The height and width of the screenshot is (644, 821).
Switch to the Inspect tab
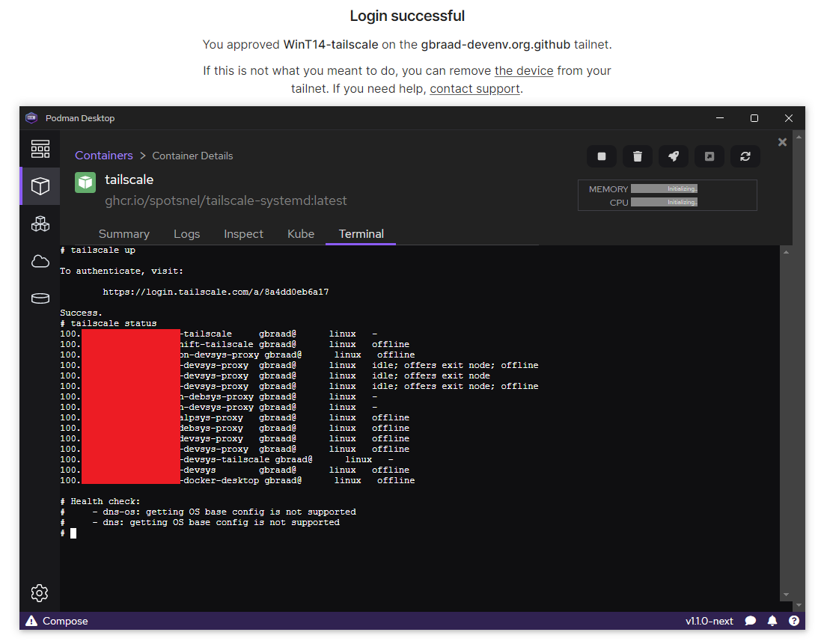click(x=243, y=234)
